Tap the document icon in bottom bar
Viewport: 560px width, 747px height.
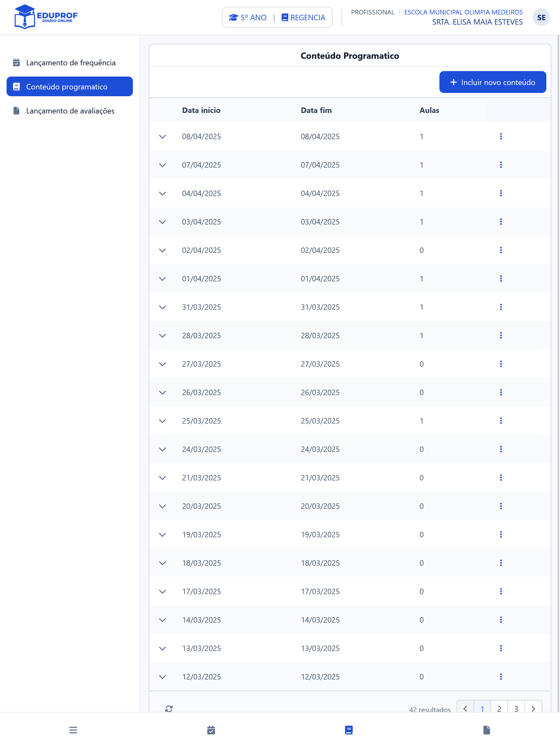[487, 730]
